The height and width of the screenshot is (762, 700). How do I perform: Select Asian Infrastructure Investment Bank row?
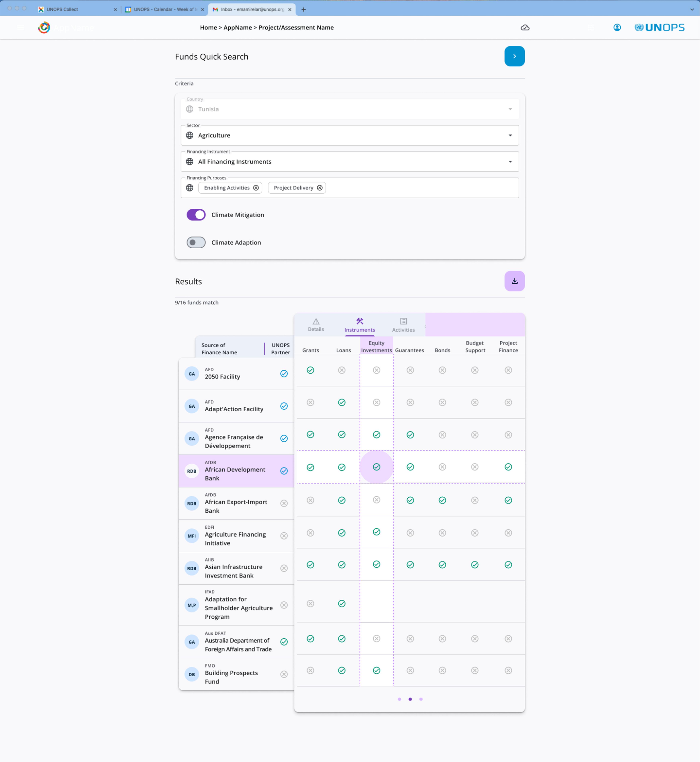[x=236, y=568]
